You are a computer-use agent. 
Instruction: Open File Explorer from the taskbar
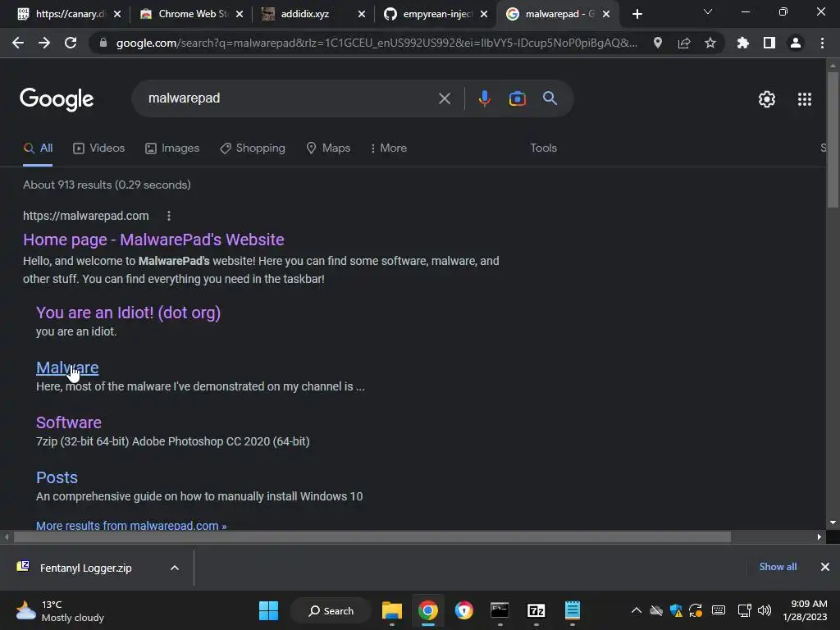coord(391,610)
